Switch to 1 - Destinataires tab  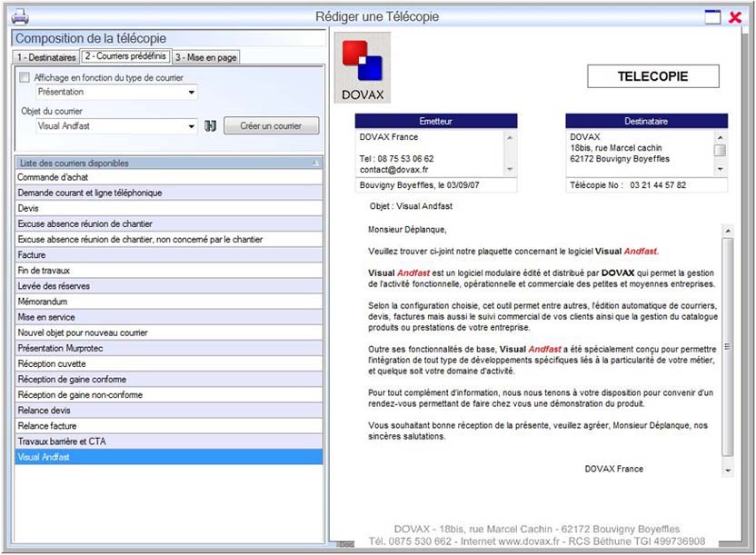pos(46,57)
